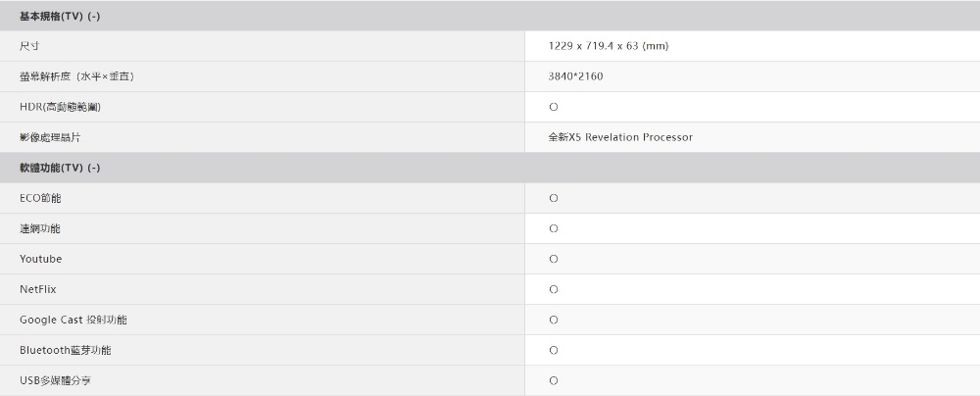980x396 pixels.
Task: Click the Youtube feature label
Action: (40, 259)
